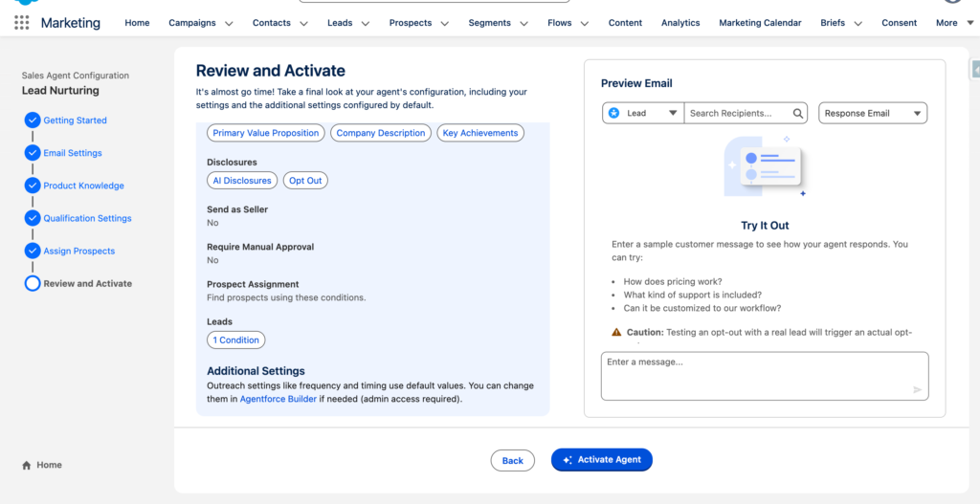Open the Agentforce Builder link
This screenshot has height=504, width=980.
point(278,399)
